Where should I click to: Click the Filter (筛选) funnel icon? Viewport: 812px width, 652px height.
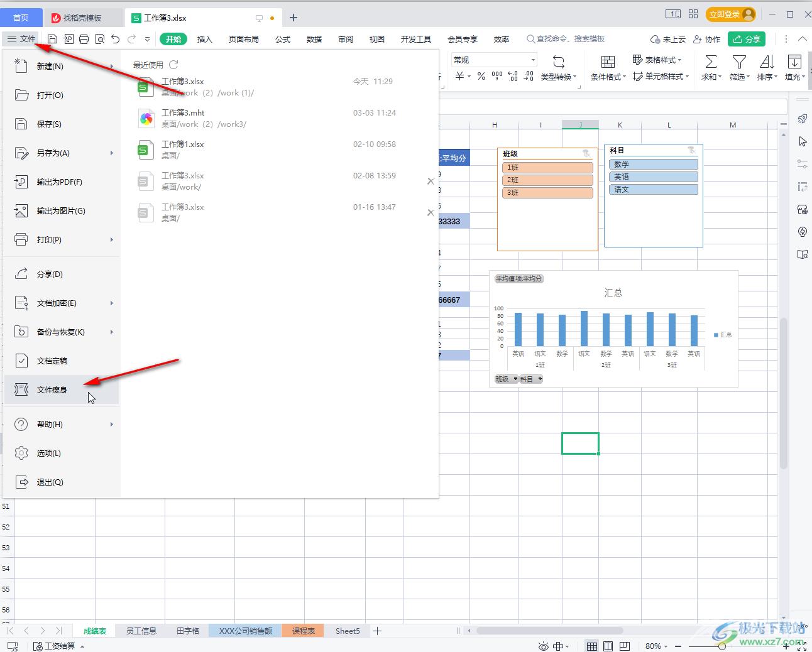coord(739,62)
